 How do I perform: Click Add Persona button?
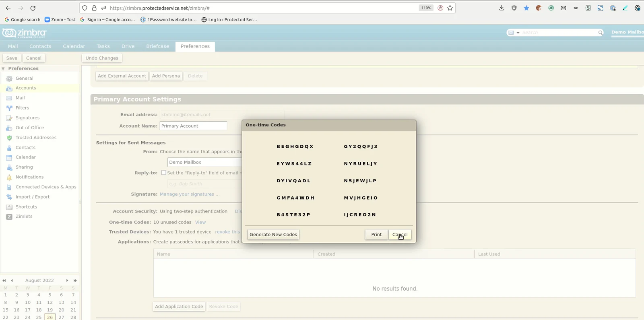166,76
